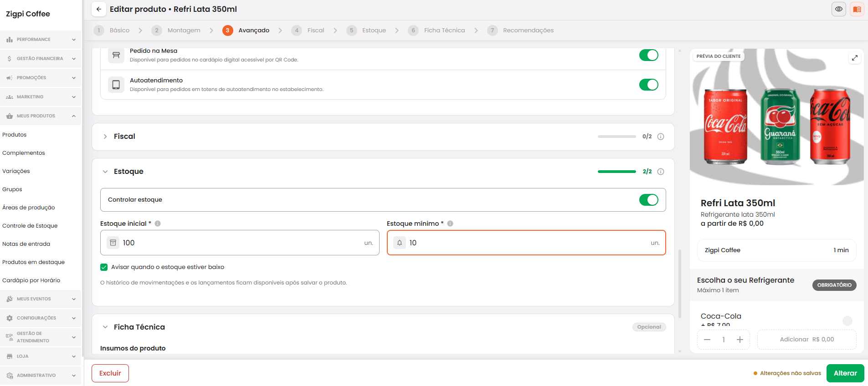The width and height of the screenshot is (868, 386).
Task: Click the Meus Produtos basket icon
Action: [10, 116]
